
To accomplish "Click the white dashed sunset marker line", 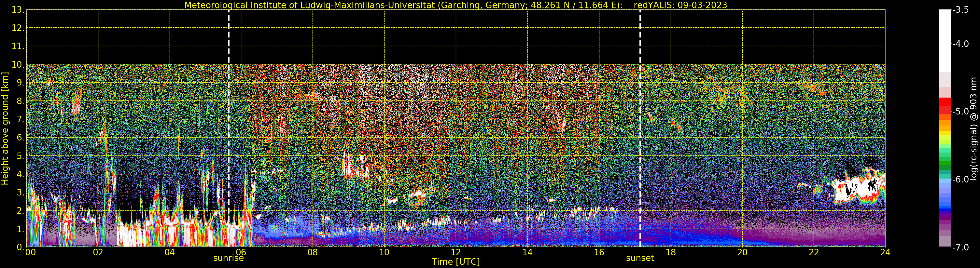I will (640, 128).
